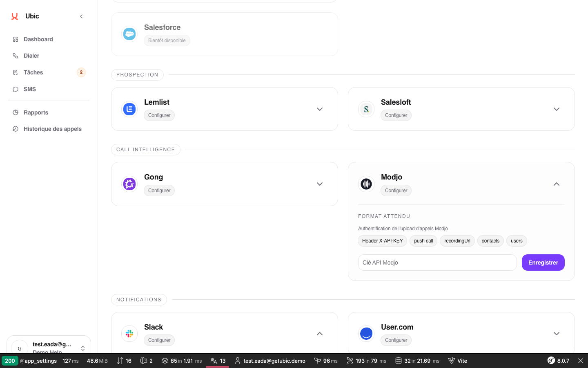Open the account switcher menu
Viewport: 588px width, 368px height.
click(x=83, y=348)
